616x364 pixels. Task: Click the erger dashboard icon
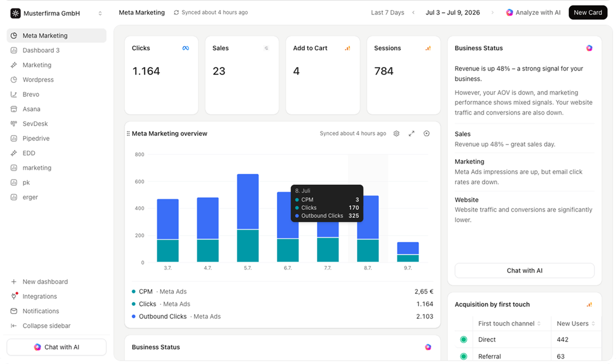pyautogui.click(x=14, y=197)
